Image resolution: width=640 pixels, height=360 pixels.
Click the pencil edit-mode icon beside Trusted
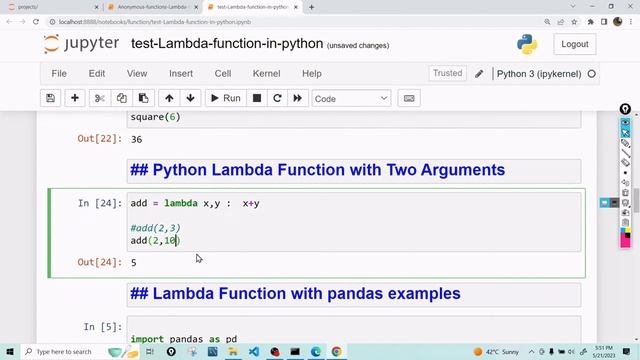point(479,74)
